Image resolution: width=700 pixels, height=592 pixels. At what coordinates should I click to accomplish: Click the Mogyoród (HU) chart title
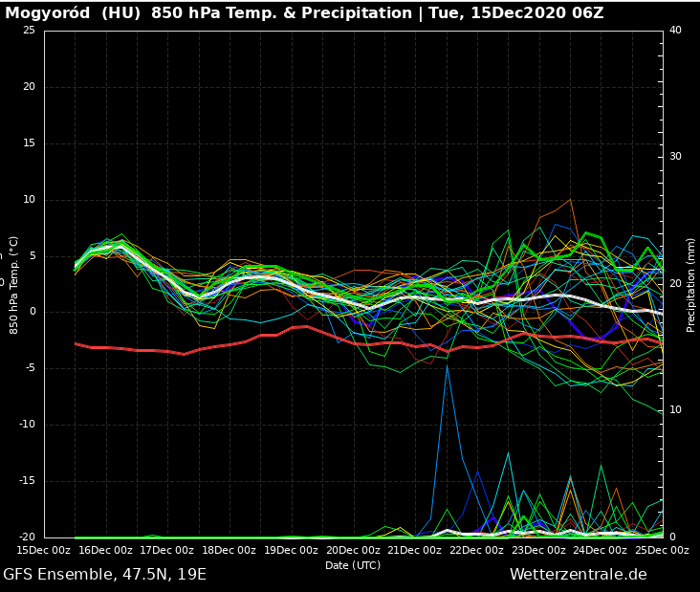coord(304,13)
